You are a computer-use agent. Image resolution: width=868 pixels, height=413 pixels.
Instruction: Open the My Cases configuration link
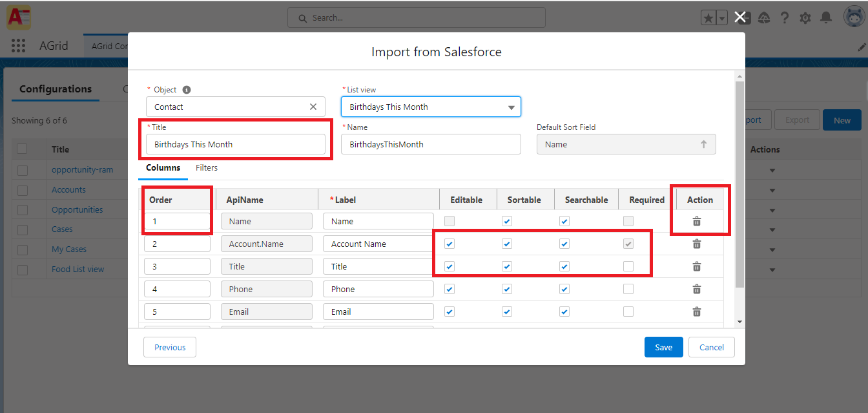point(69,249)
